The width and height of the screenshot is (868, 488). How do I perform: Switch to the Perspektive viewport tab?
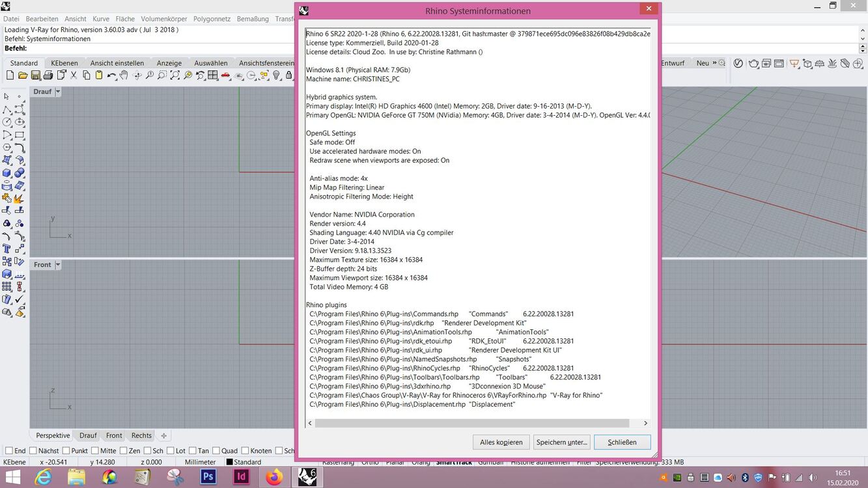coord(53,436)
